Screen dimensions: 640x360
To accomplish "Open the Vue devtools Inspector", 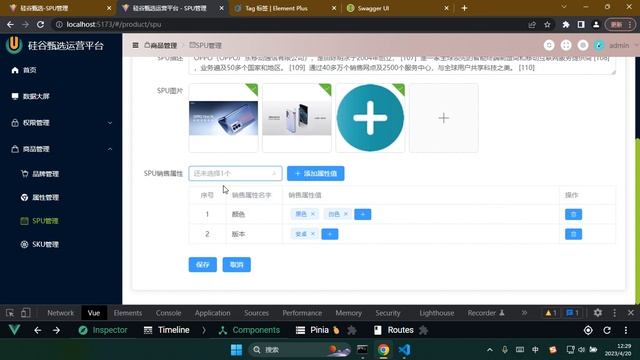I will pos(103,330).
